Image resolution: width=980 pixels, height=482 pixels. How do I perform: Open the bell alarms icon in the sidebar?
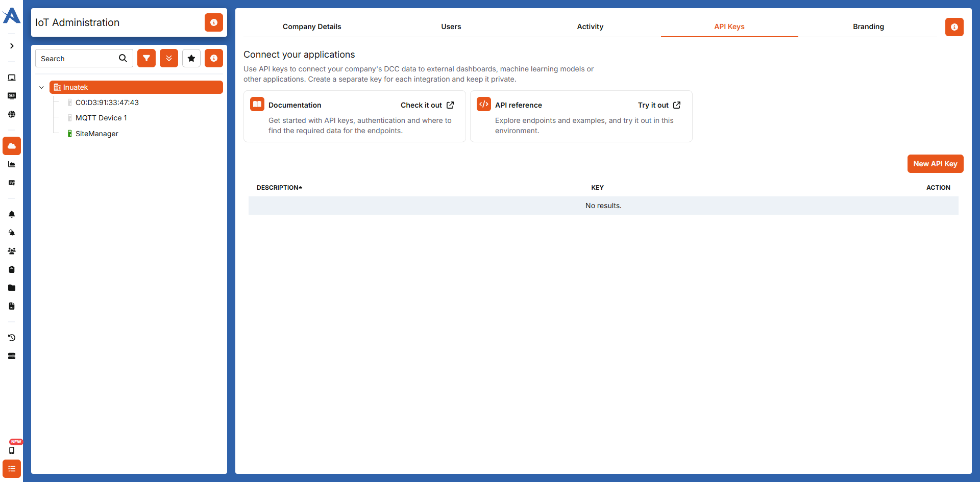click(12, 214)
